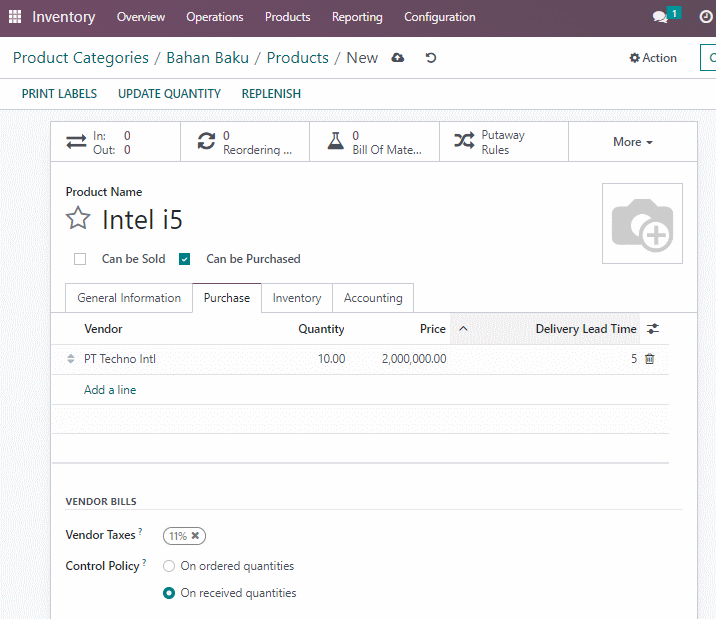
Task: Open the Products menu
Action: pos(288,17)
